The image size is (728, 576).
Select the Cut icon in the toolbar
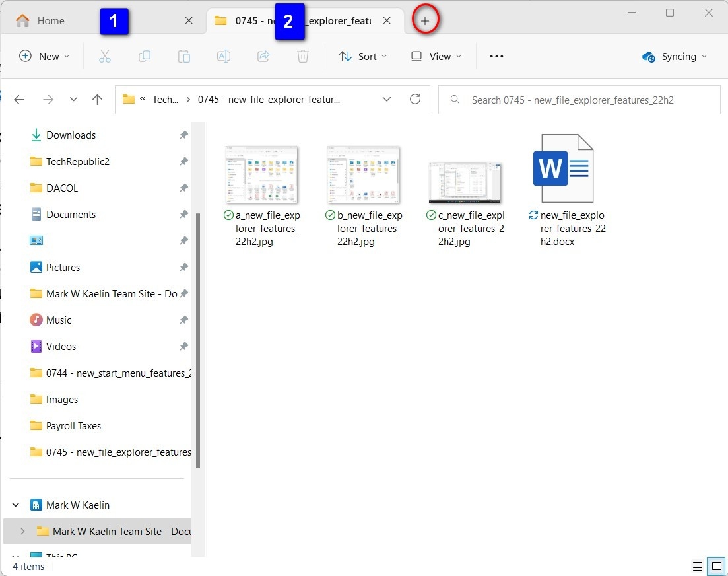coord(105,56)
